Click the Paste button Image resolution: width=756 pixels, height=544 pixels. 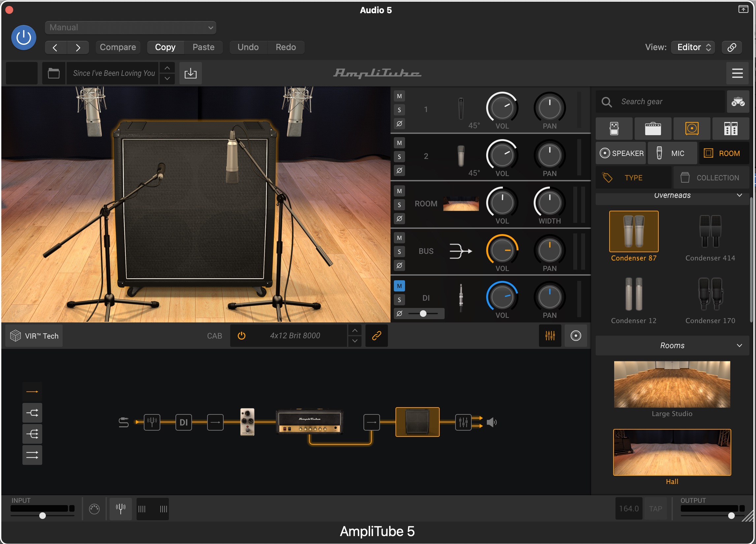[x=203, y=47]
